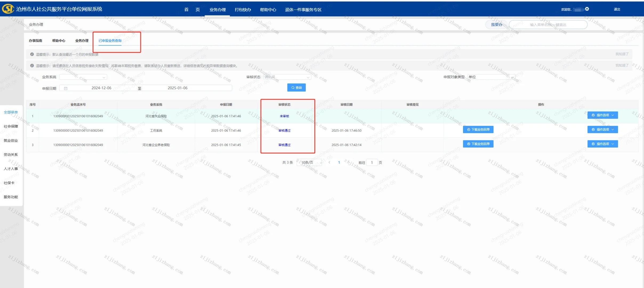Viewport: 644px width, 288px height.
Task: Expand 操作选项 for 工伤系统 row
Action: pos(603,130)
